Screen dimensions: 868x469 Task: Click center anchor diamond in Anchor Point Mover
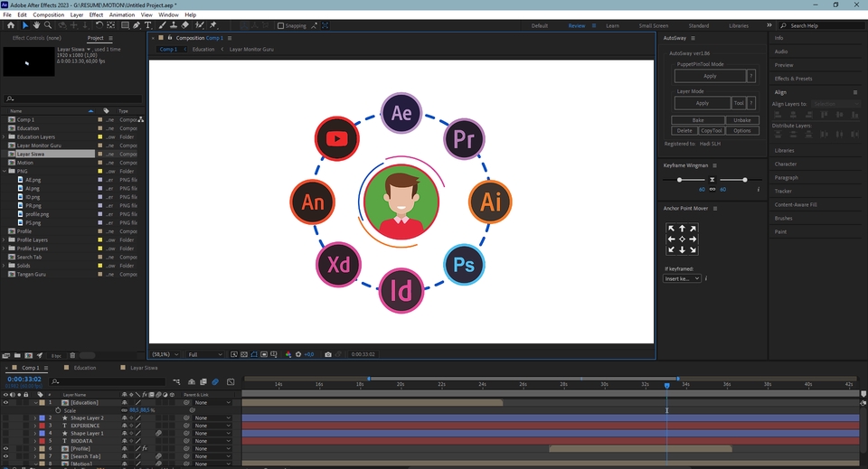[x=682, y=239]
